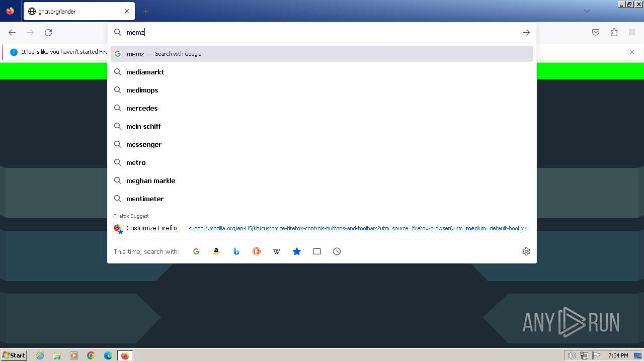Launch Chrome from the taskbar
Viewport: 644px width, 362px height.
91,355
